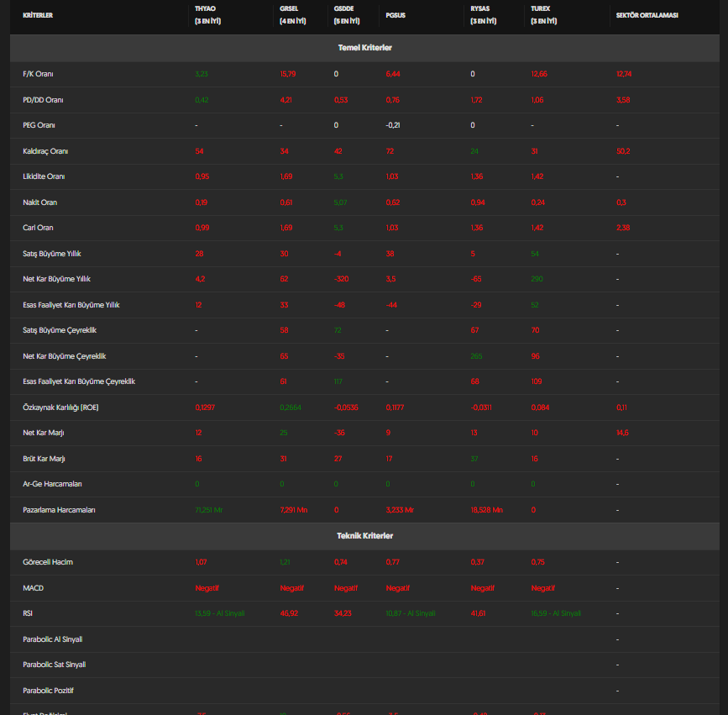Click the Temel Kriterler section heading

365,48
